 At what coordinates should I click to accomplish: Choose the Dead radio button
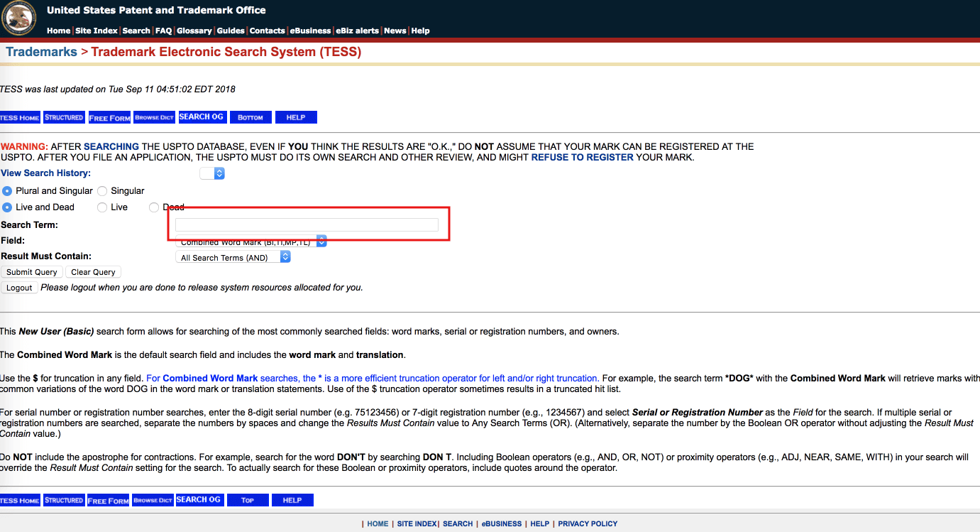pyautogui.click(x=154, y=207)
